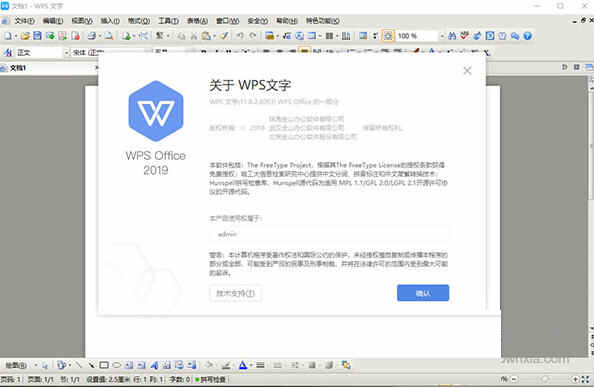Open the 窗口(W) menu
The height and width of the screenshot is (388, 594).
[x=227, y=21]
